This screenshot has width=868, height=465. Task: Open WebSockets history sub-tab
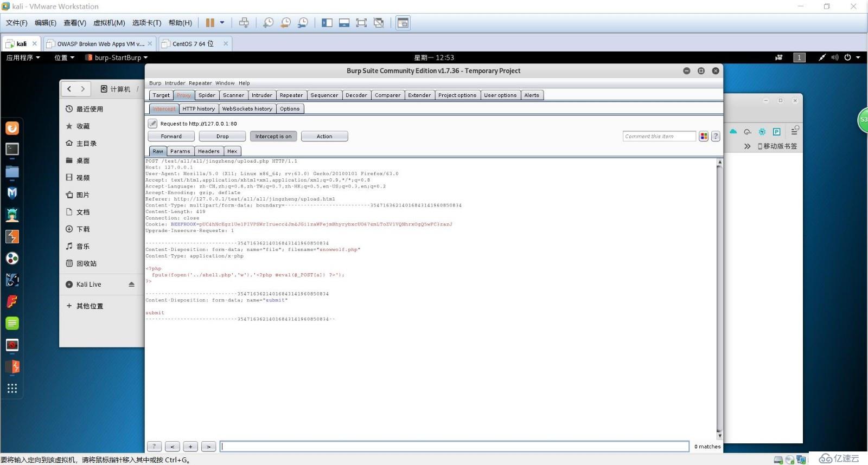pos(247,108)
